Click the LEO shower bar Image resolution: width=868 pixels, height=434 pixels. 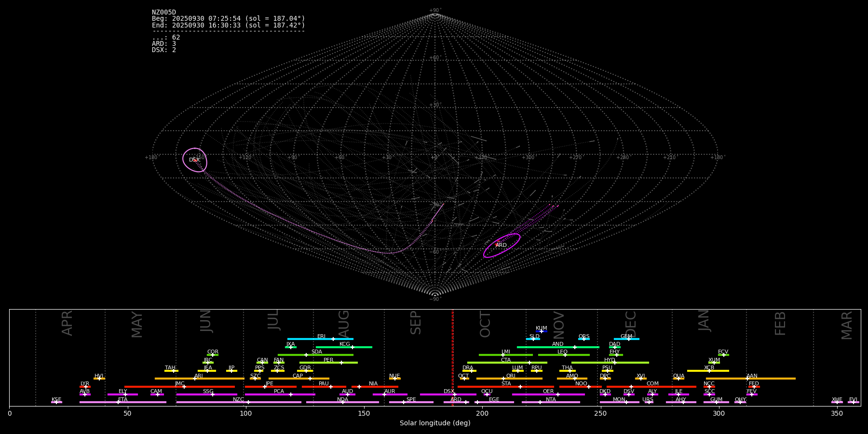tap(564, 355)
